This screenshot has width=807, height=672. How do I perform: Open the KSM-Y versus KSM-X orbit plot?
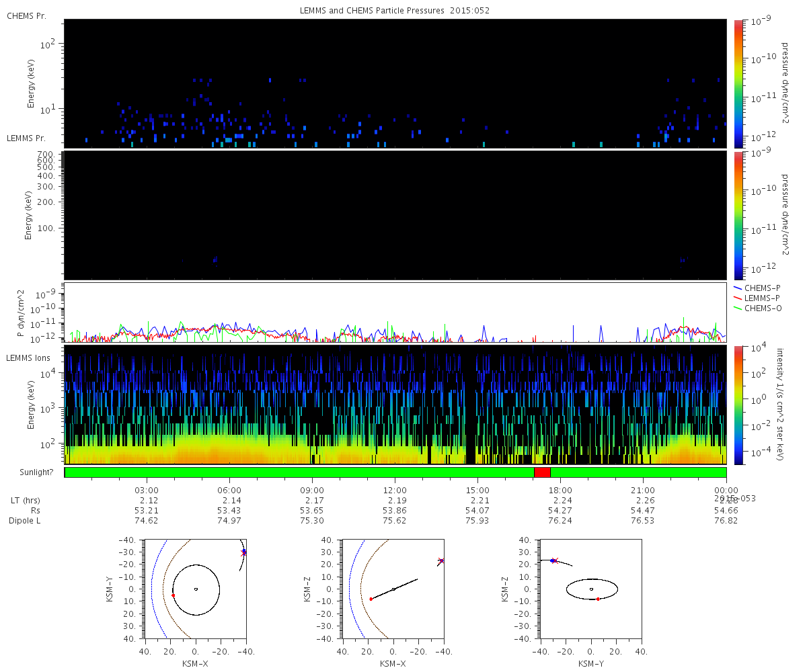[196, 589]
